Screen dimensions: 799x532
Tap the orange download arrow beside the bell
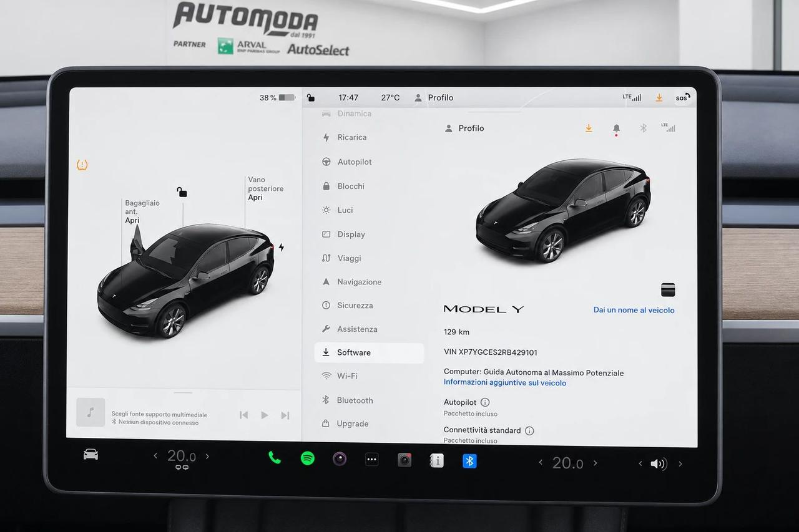pos(588,128)
